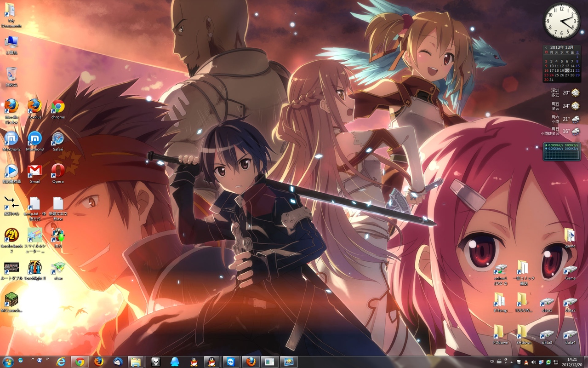Click the analog clock gadget
This screenshot has height=368, width=588.
[x=562, y=21]
